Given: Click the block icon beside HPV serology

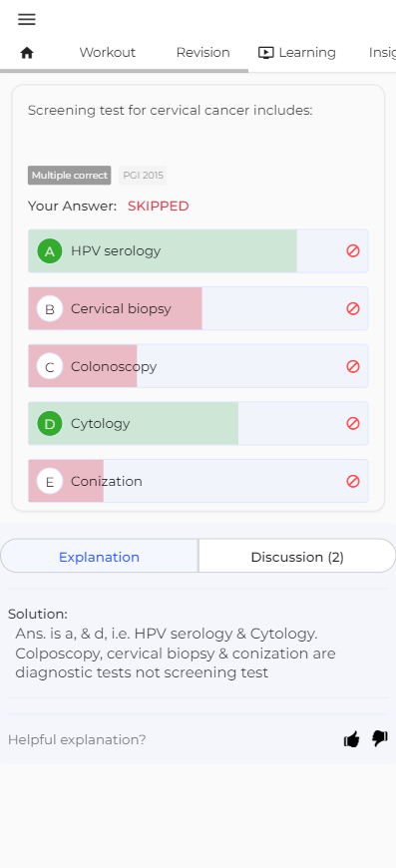Looking at the screenshot, I should tap(353, 250).
